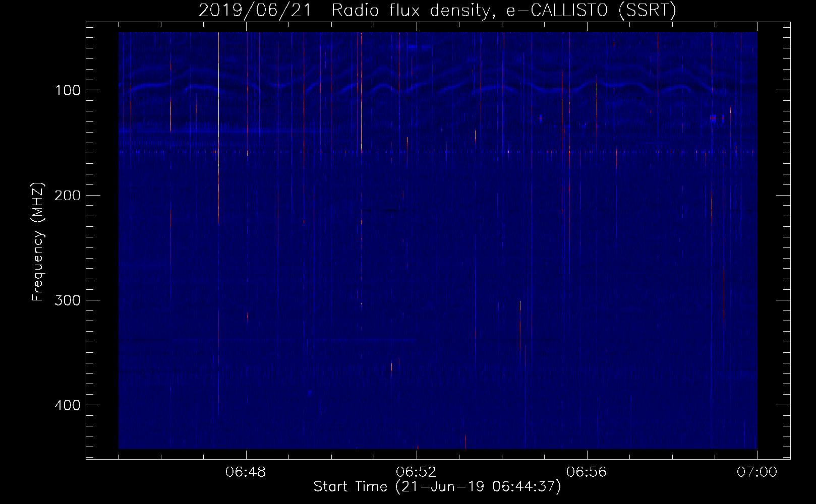Click the '06:52' time tick label

tap(417, 472)
